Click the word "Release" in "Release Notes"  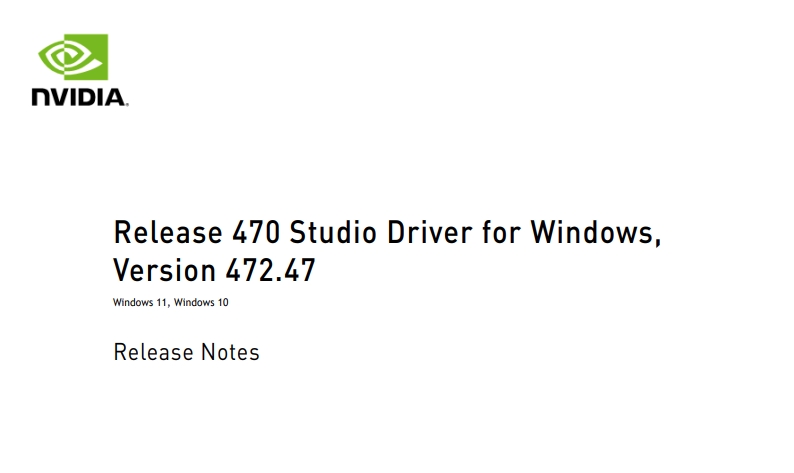(153, 352)
